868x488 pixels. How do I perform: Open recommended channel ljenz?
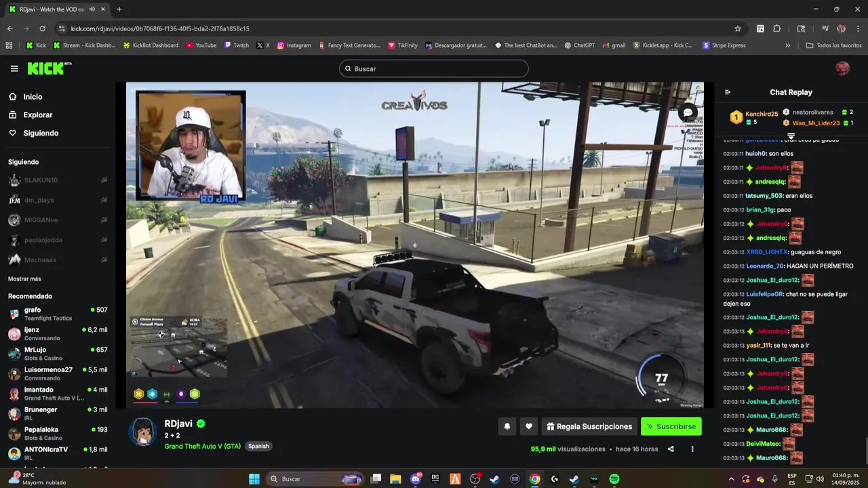pos(58,333)
